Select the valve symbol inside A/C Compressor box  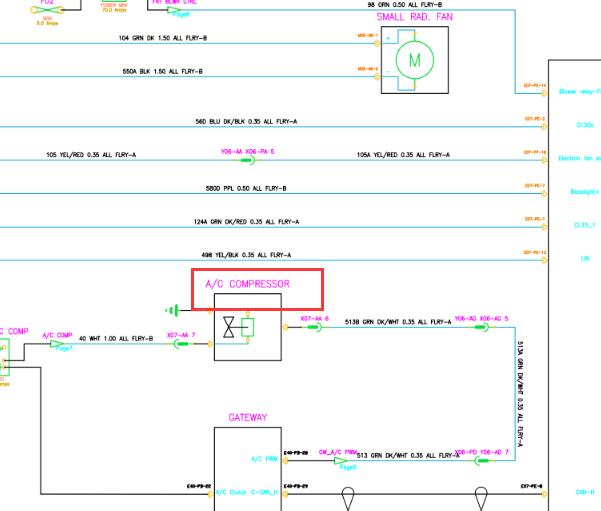click(229, 327)
